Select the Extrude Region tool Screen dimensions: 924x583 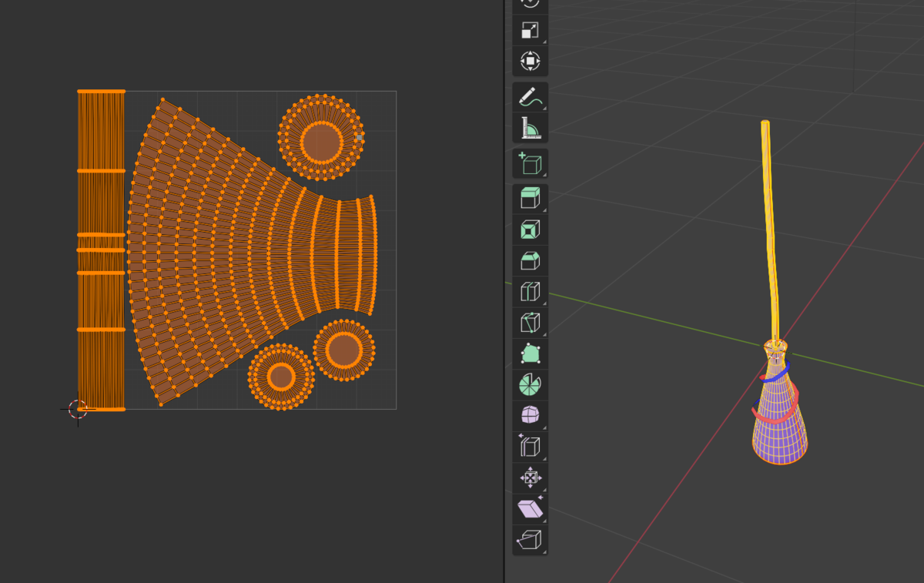point(528,196)
